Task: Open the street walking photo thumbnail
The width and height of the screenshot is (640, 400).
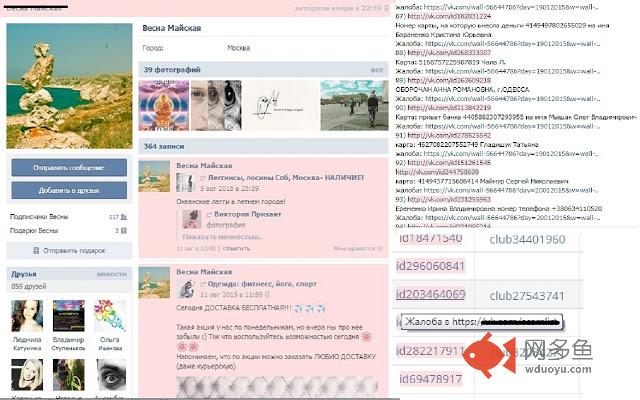Action: (354, 105)
